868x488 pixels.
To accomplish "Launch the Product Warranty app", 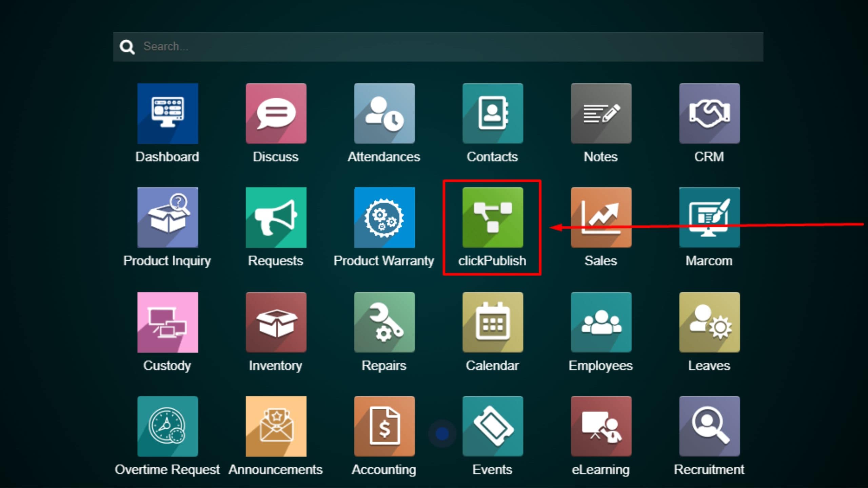I will tap(384, 218).
